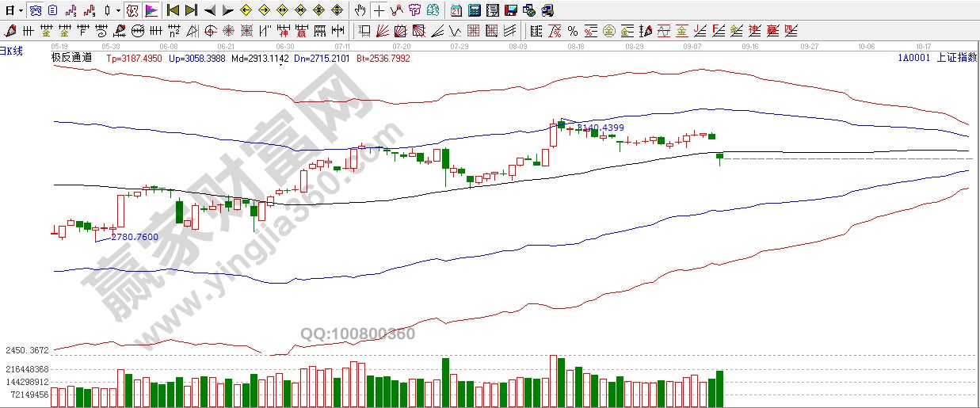Select the red pencil drawing tool
This screenshot has width=980, height=408.
(x=10, y=32)
